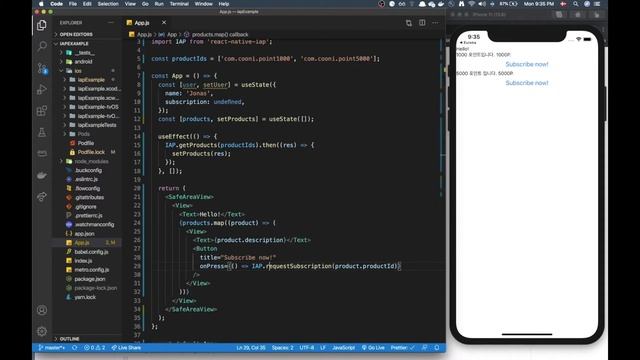Close the App.js editor tab
The width and height of the screenshot is (640, 360).
164,23
